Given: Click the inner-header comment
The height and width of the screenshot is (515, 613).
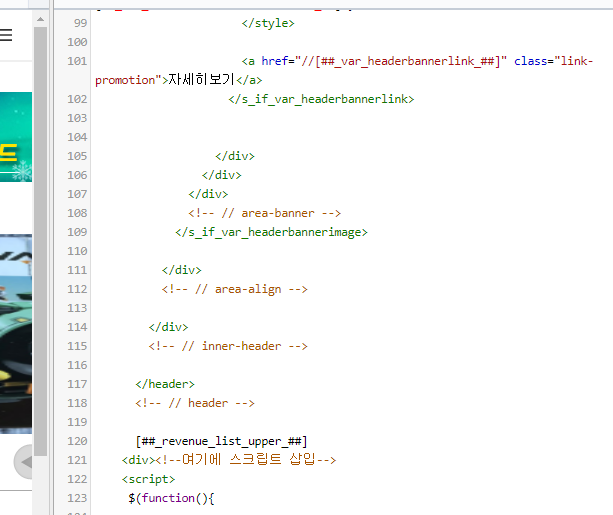Looking at the screenshot, I should [x=228, y=346].
